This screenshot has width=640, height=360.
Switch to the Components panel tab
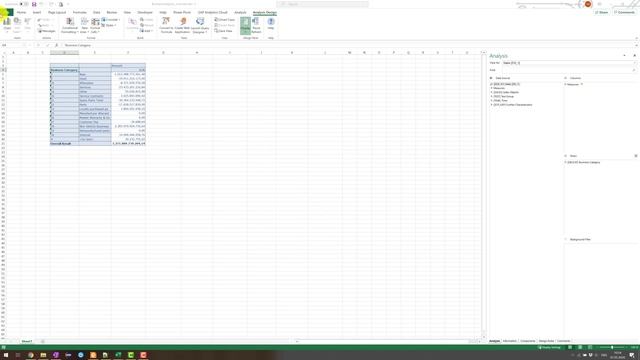coord(528,341)
